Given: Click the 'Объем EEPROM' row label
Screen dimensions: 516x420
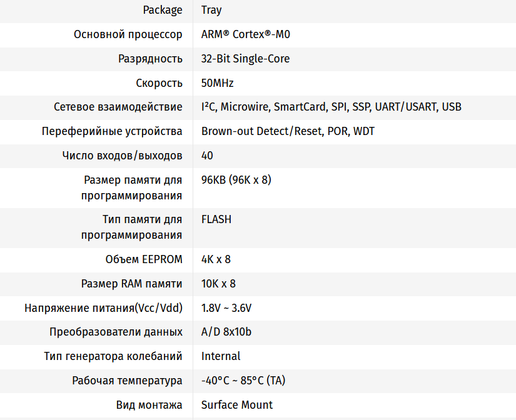Looking at the screenshot, I should (144, 259).
